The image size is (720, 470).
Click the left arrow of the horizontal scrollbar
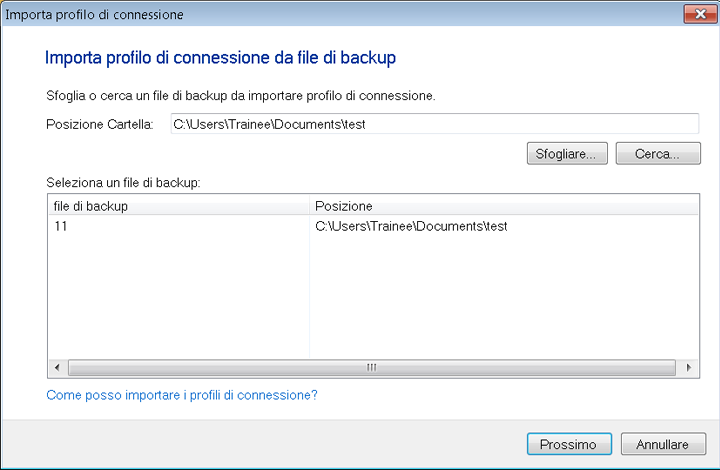[x=57, y=368]
